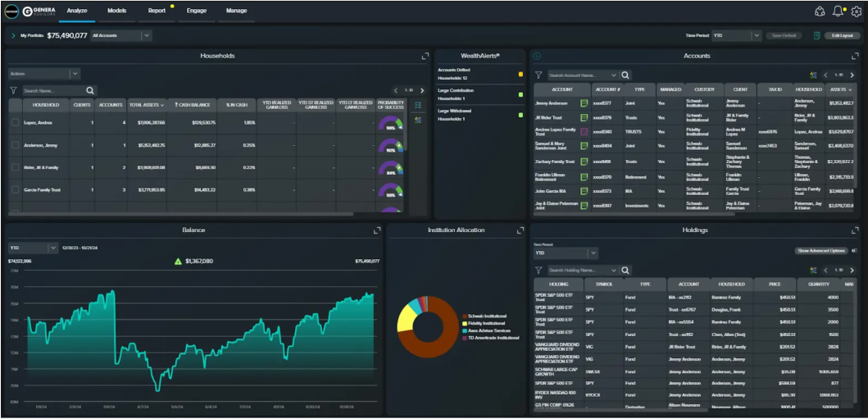The width and height of the screenshot is (868, 419).
Task: Switch to the Analyze tab
Action: click(77, 11)
